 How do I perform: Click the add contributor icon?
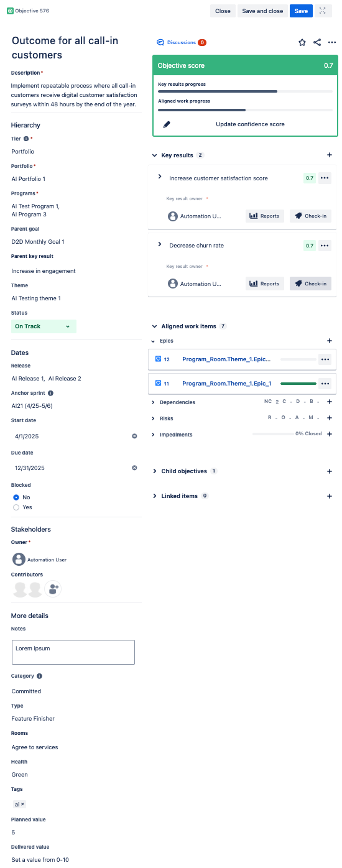click(x=53, y=589)
